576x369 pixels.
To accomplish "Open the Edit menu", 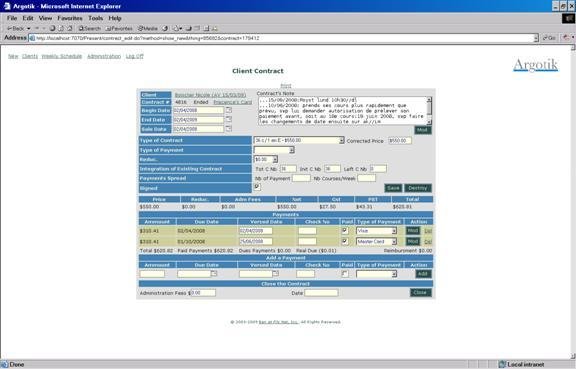I will (28, 18).
